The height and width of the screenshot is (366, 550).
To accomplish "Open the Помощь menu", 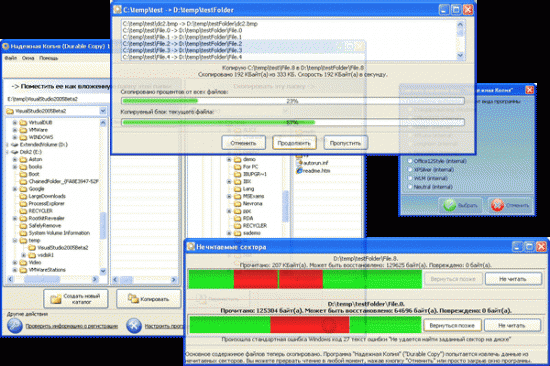I will click(x=48, y=58).
